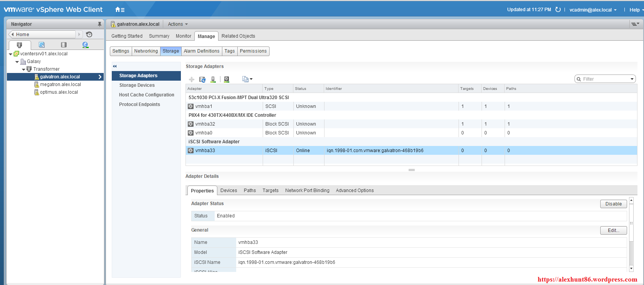Refresh storage information icon in toolbar
Viewport: 644px width, 285px height.
(202, 80)
